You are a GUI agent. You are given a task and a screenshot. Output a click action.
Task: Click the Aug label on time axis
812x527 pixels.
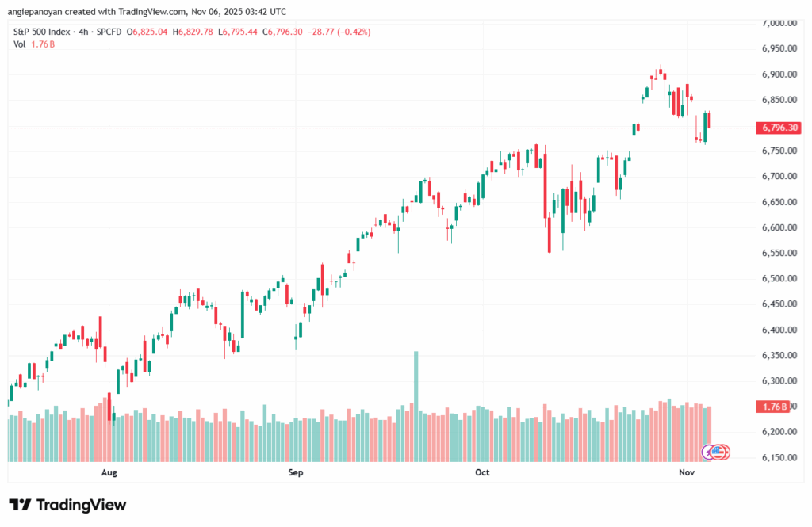pyautogui.click(x=109, y=473)
